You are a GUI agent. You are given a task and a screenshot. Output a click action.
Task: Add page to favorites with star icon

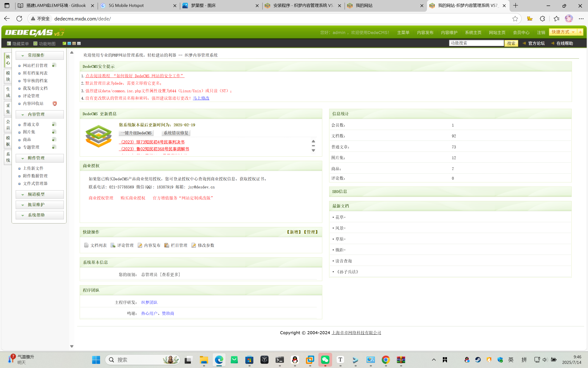[x=515, y=18]
